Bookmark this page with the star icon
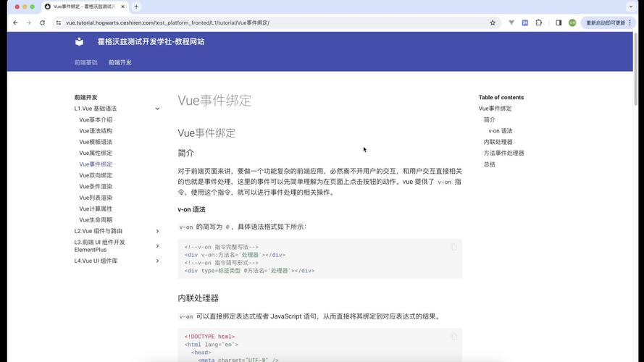 click(493, 22)
